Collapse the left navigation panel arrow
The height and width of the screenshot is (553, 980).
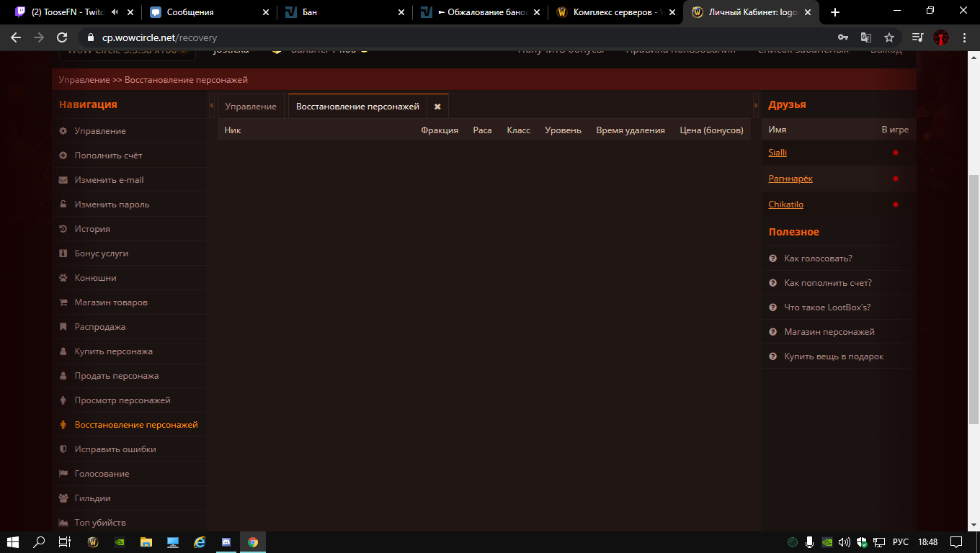211,106
